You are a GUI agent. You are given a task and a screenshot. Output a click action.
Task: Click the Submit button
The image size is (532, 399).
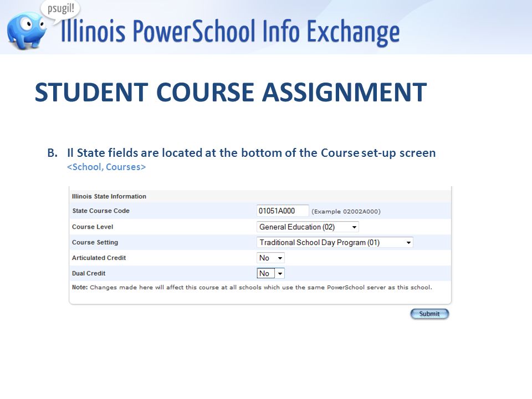point(429,314)
